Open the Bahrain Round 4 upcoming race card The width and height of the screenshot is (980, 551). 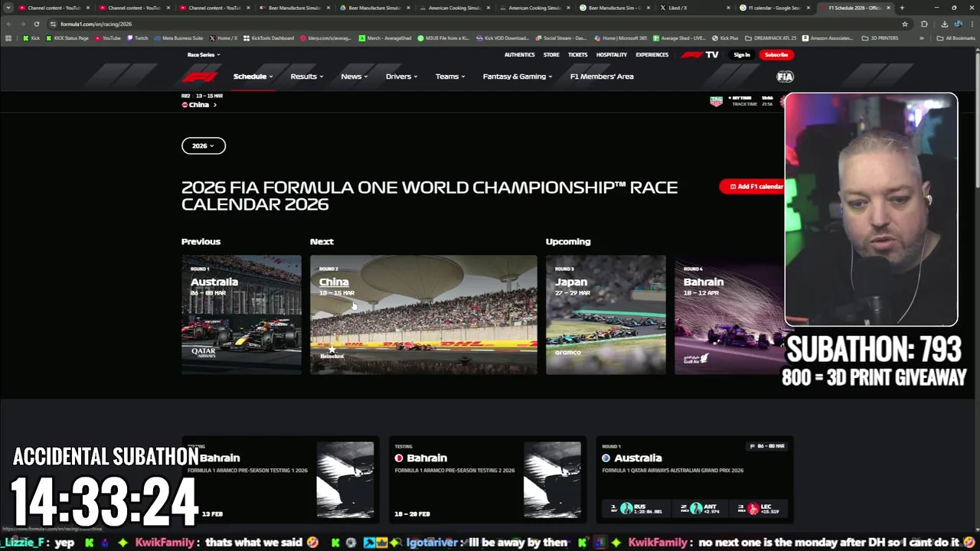(729, 315)
